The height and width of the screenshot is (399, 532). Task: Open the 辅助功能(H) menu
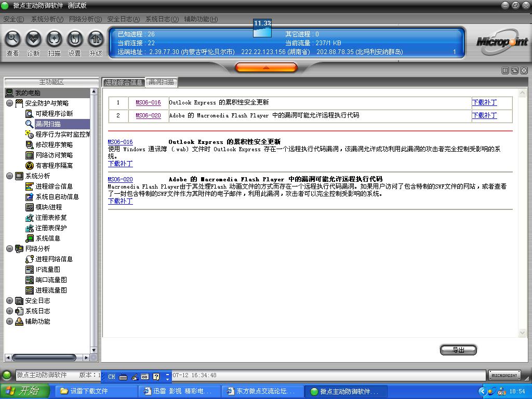point(201,19)
